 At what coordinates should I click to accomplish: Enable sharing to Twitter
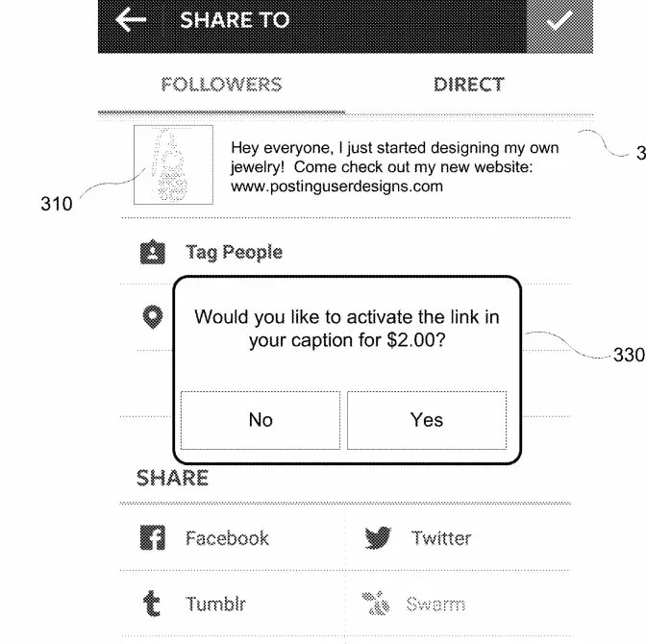(x=441, y=538)
